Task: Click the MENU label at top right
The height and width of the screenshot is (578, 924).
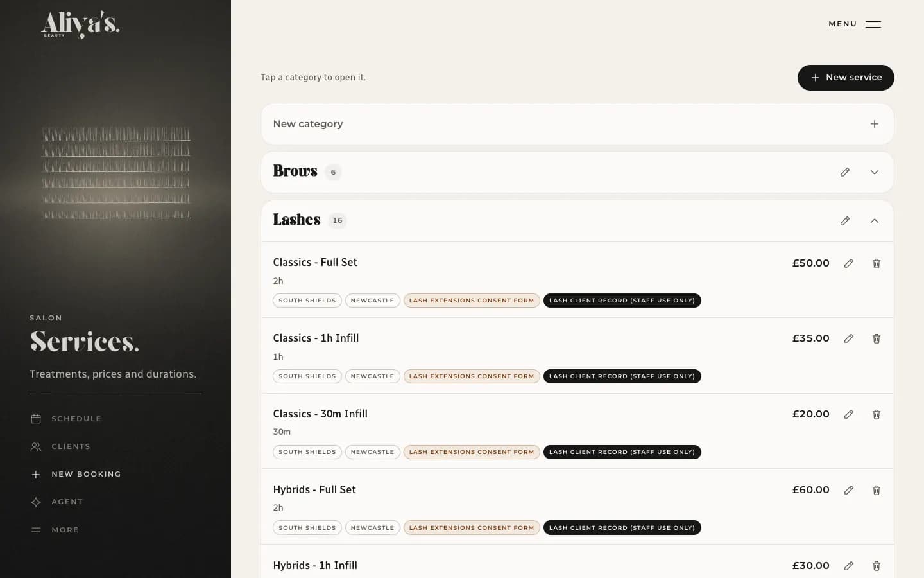Action: 843,24
